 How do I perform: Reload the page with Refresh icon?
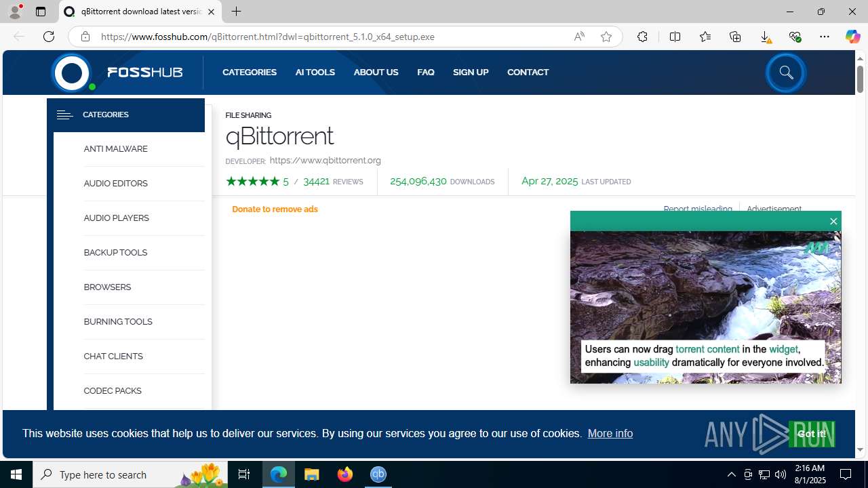coord(49,37)
